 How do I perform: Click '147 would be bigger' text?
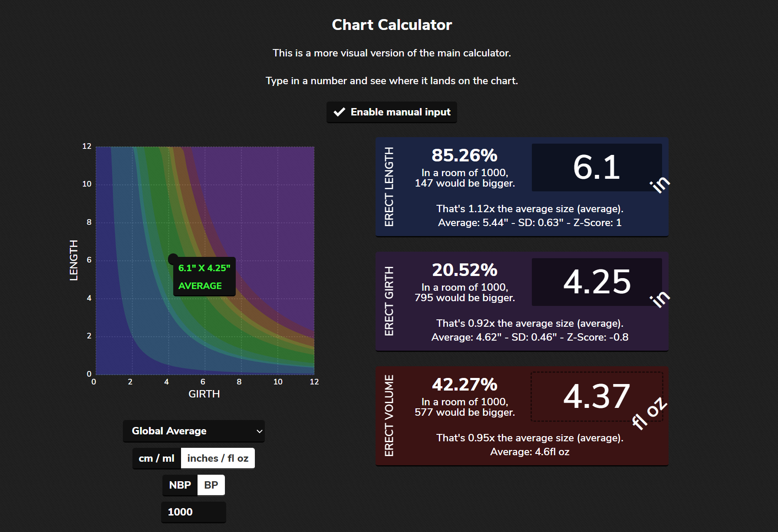click(465, 183)
